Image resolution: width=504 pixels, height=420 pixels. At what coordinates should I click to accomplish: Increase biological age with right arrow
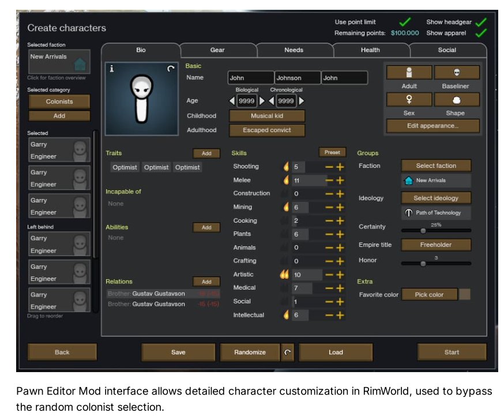click(x=262, y=101)
